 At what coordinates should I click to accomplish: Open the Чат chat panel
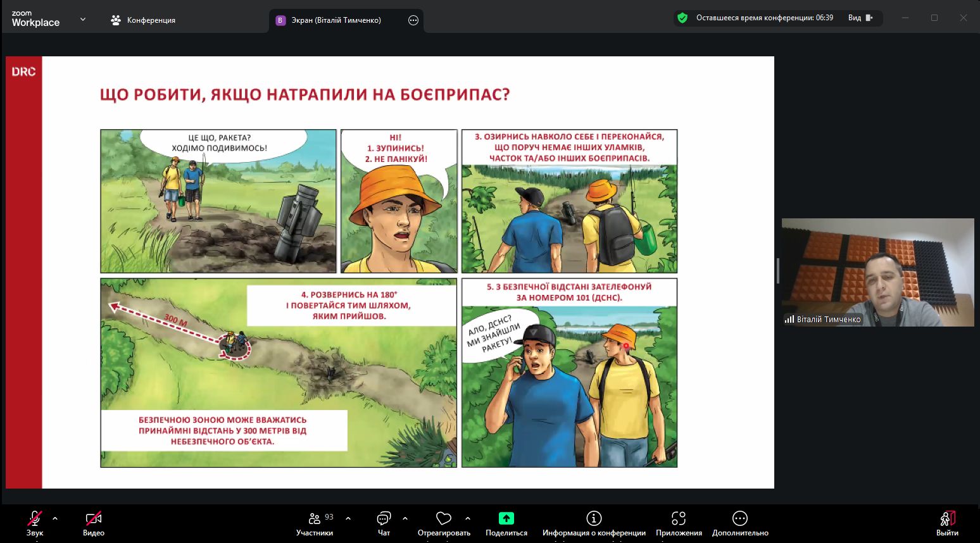[384, 519]
